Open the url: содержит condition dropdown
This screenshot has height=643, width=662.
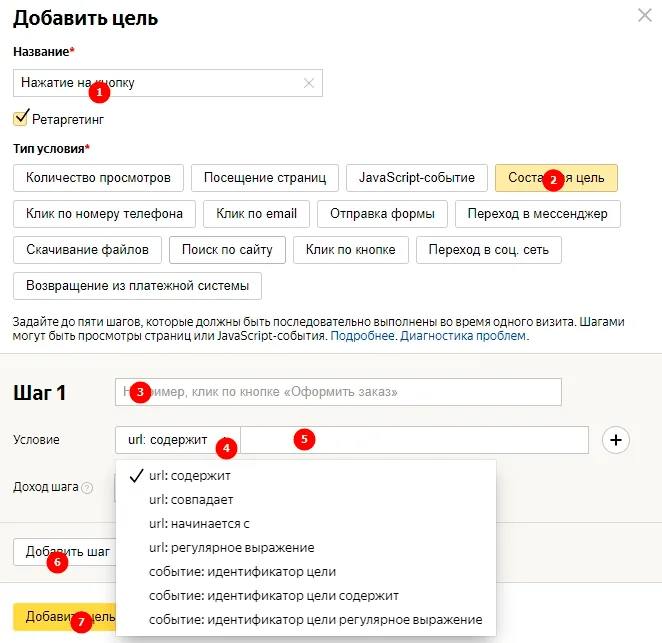click(x=178, y=440)
